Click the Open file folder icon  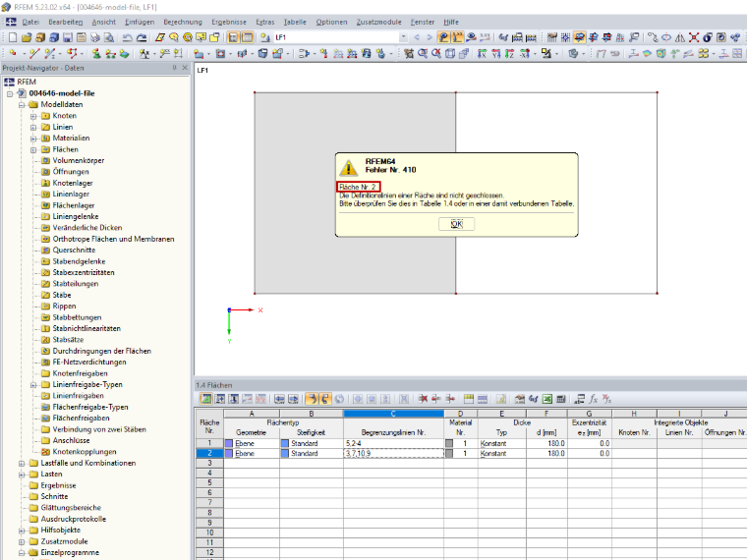click(x=27, y=37)
